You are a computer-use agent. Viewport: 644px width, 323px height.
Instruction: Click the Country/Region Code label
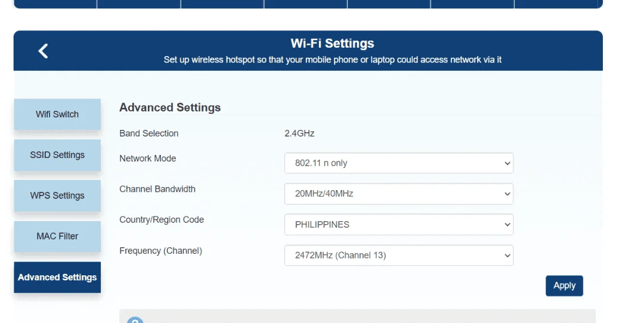click(162, 219)
